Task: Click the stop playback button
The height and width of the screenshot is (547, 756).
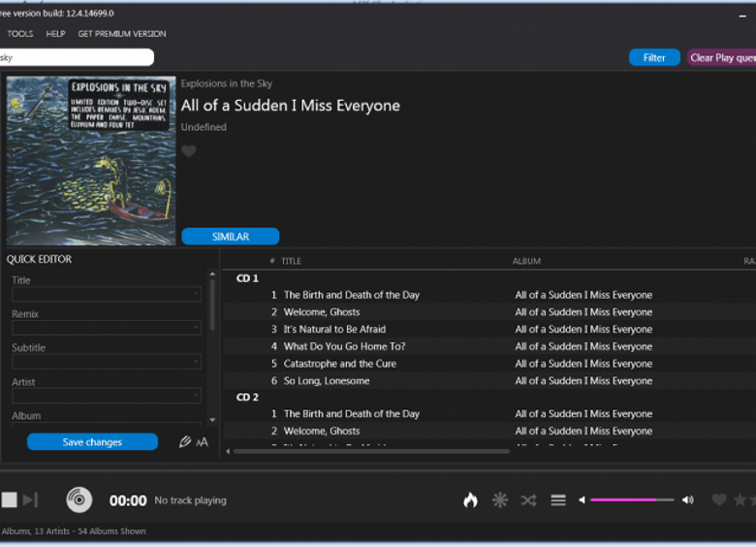Action: pos(9,499)
